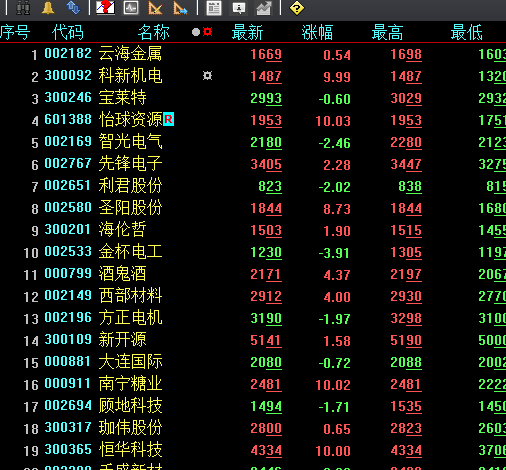This screenshot has height=470, width=506.
Task: Click change value 8.73 for 圣阳股份
Action: pos(337,209)
